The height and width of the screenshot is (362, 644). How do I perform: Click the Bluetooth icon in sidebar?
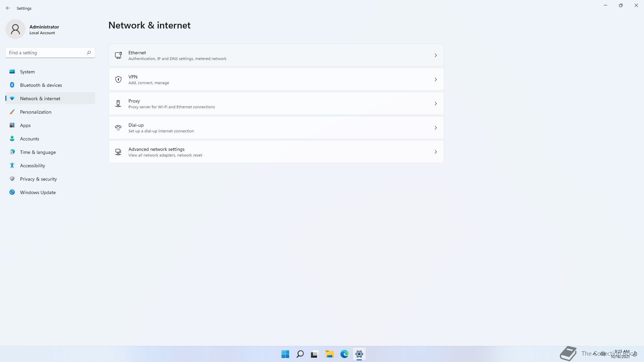pos(12,85)
